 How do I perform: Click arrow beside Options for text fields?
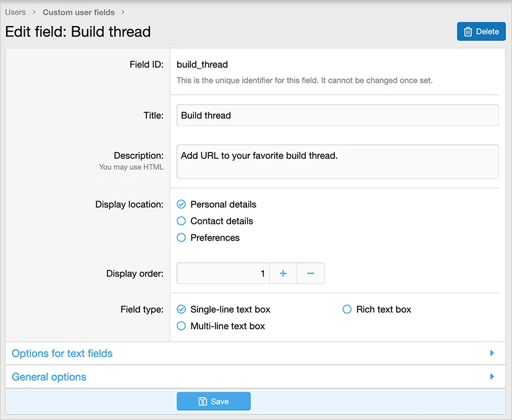492,353
